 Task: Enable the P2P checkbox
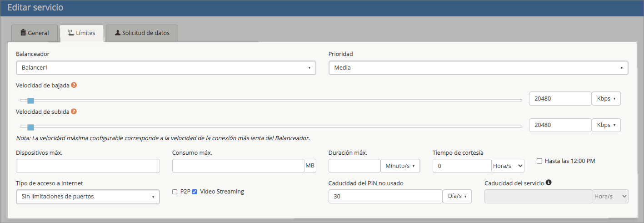(x=175, y=192)
